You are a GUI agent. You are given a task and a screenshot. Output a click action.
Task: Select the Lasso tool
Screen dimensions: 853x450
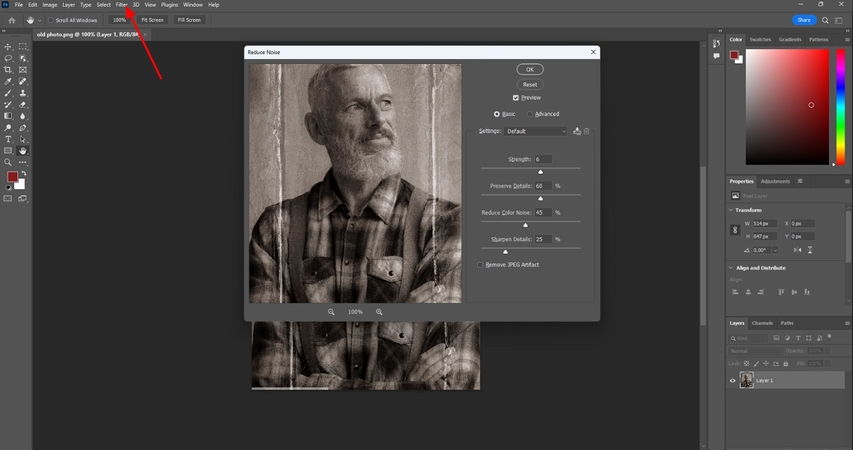[8, 59]
